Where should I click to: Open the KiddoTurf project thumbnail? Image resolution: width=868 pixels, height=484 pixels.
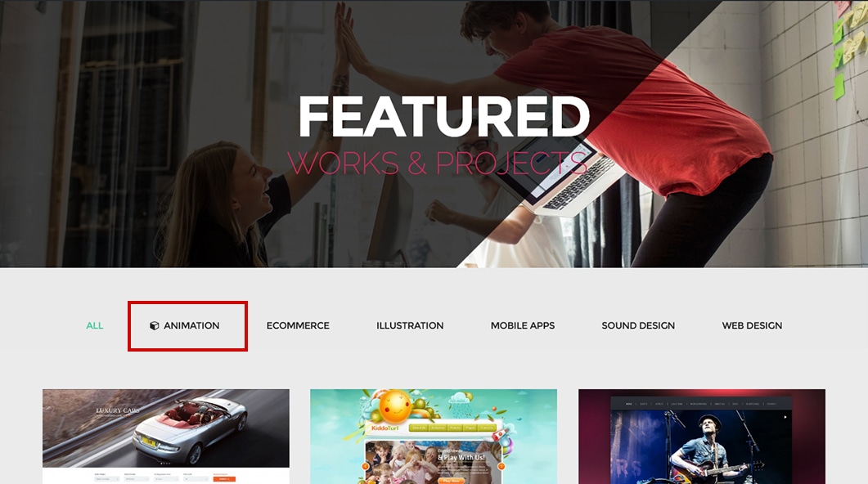(434, 437)
